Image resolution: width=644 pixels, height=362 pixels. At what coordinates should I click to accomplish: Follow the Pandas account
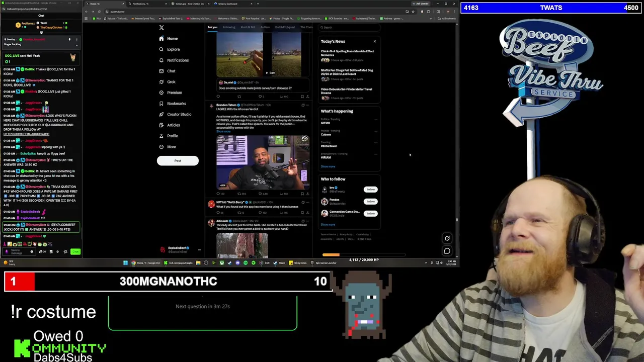tap(370, 202)
